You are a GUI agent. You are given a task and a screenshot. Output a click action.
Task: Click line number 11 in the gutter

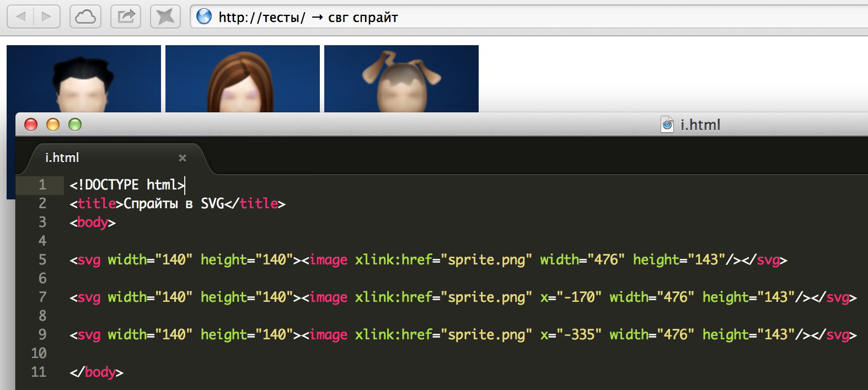[39, 372]
